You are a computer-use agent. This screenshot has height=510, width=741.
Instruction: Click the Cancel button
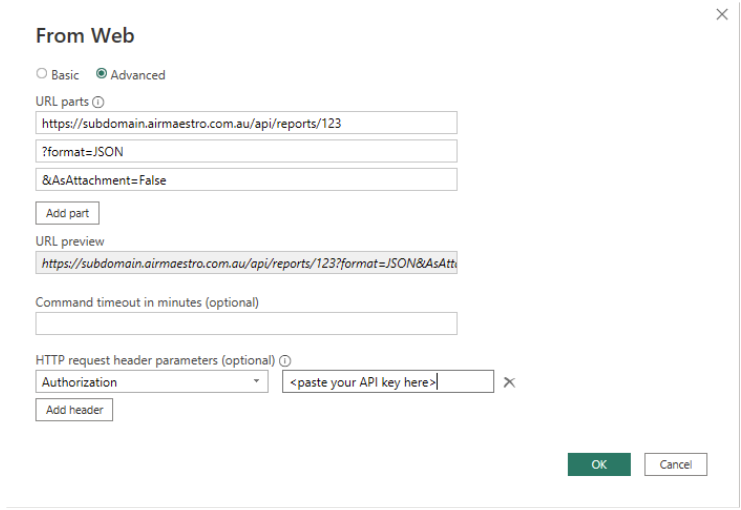tap(676, 464)
